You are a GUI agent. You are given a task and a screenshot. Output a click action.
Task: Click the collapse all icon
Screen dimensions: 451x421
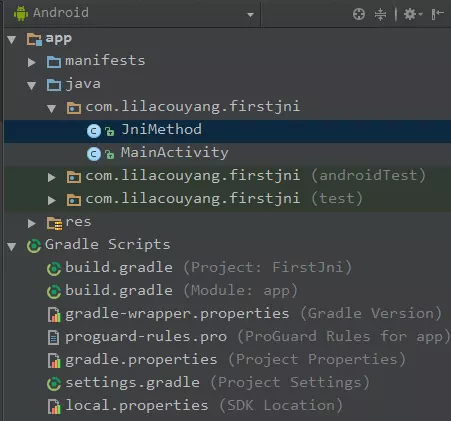tap(380, 14)
